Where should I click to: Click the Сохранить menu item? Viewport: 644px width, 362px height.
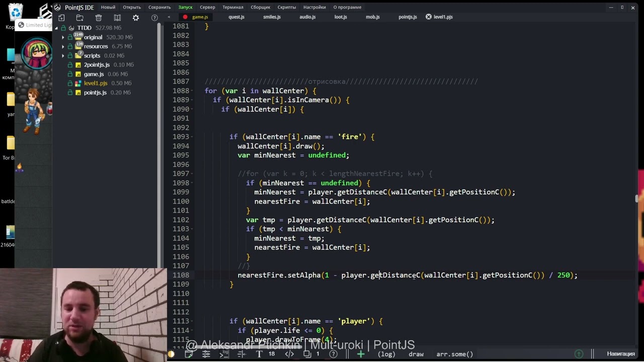point(159,7)
